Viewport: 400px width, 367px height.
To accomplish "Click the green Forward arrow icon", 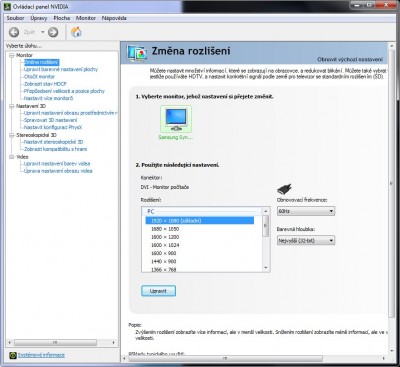I will pyautogui.click(x=53, y=32).
